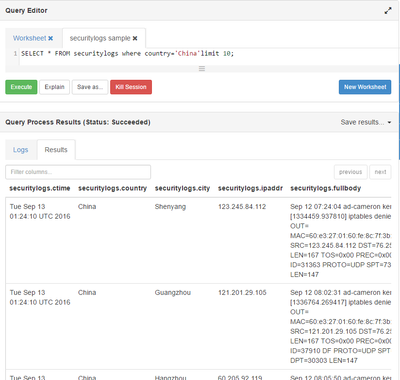The image size is (400, 380).
Task: Show the Logs tab
Action: coord(20,150)
